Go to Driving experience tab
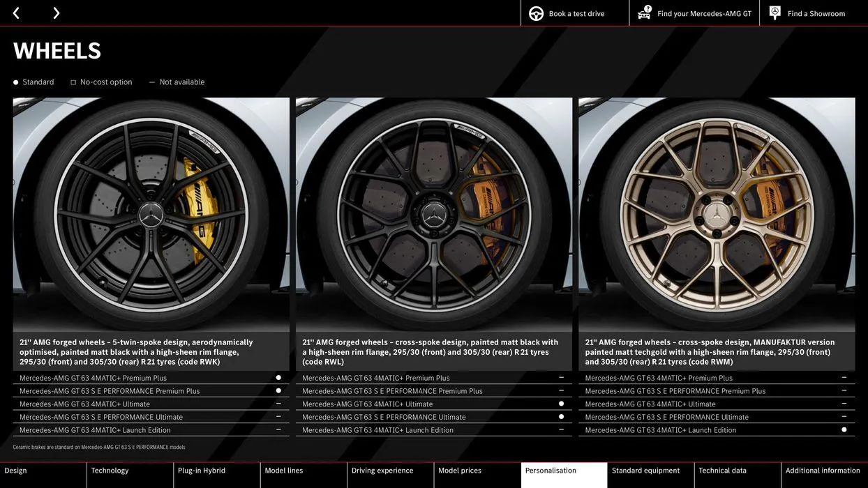Image resolution: width=868 pixels, height=488 pixels. (391, 475)
